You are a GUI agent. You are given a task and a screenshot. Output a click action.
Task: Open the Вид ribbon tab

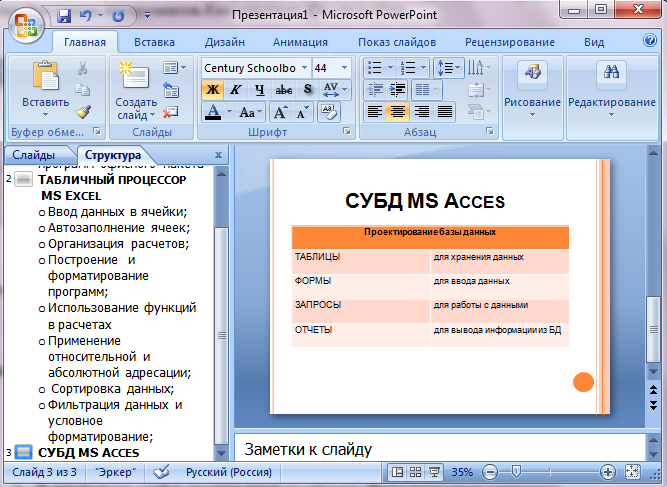(594, 42)
